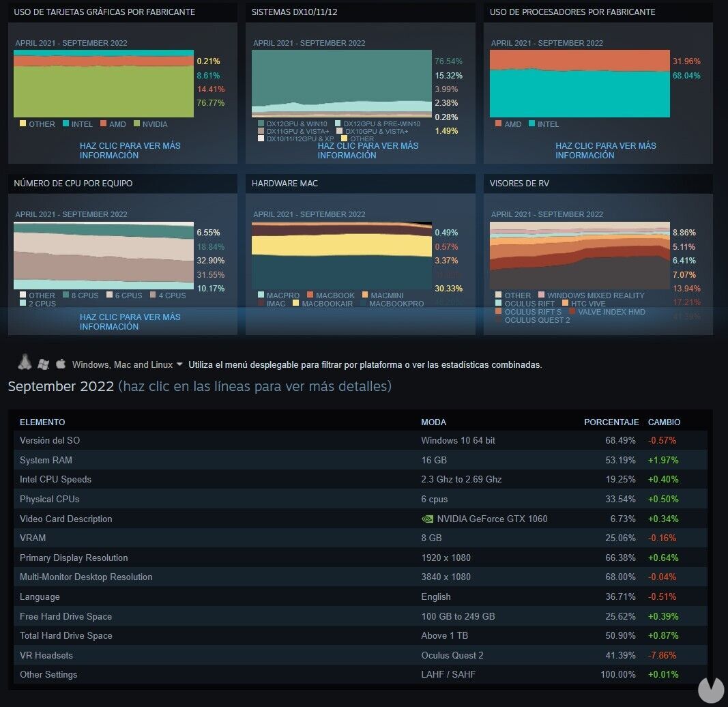Click the graphics card usage area chart
The image size is (728, 707).
point(104,84)
